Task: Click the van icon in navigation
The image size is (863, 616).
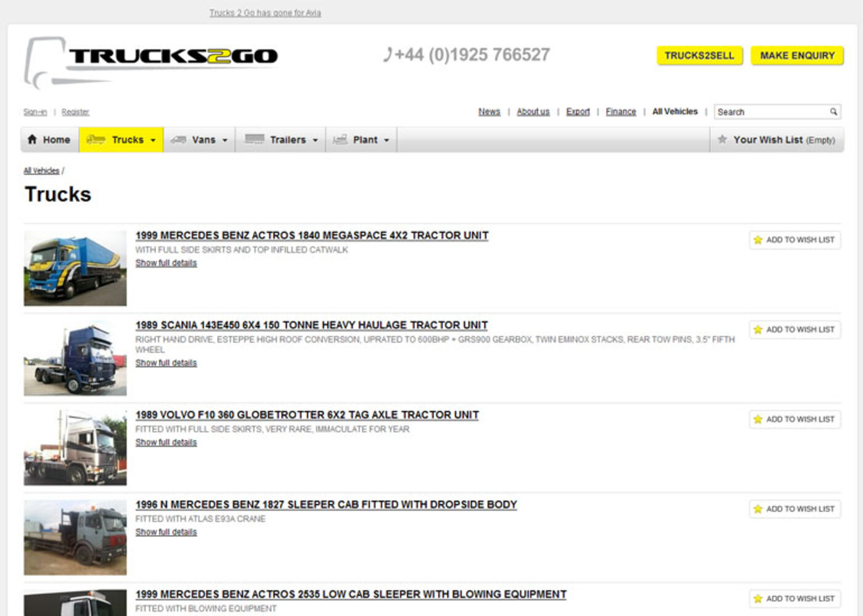Action: click(178, 140)
